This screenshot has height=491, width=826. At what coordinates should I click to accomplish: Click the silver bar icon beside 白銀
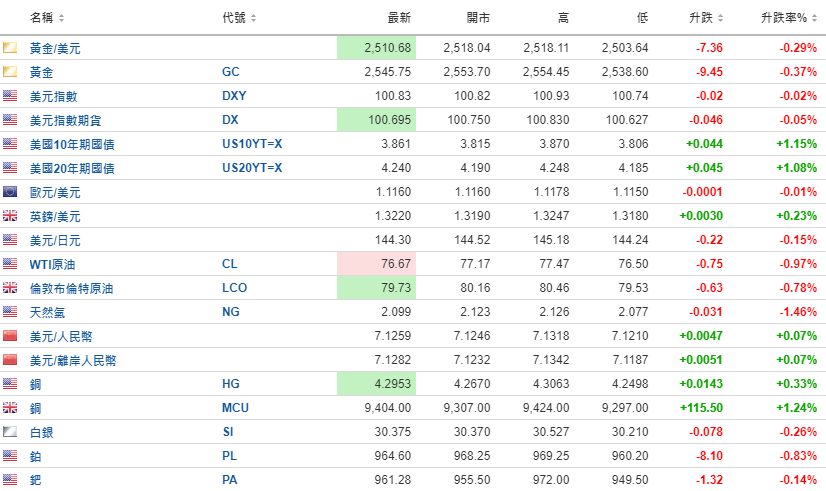(x=10, y=432)
